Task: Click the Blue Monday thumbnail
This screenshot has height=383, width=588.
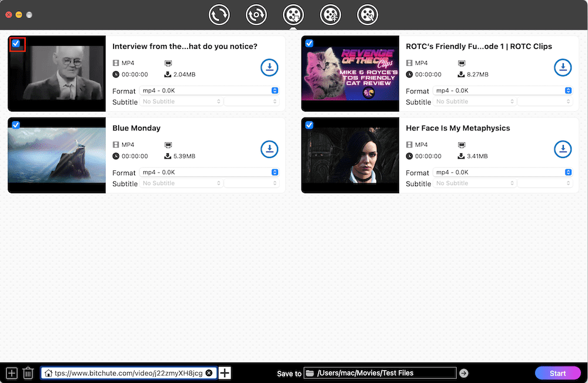Action: coord(56,155)
